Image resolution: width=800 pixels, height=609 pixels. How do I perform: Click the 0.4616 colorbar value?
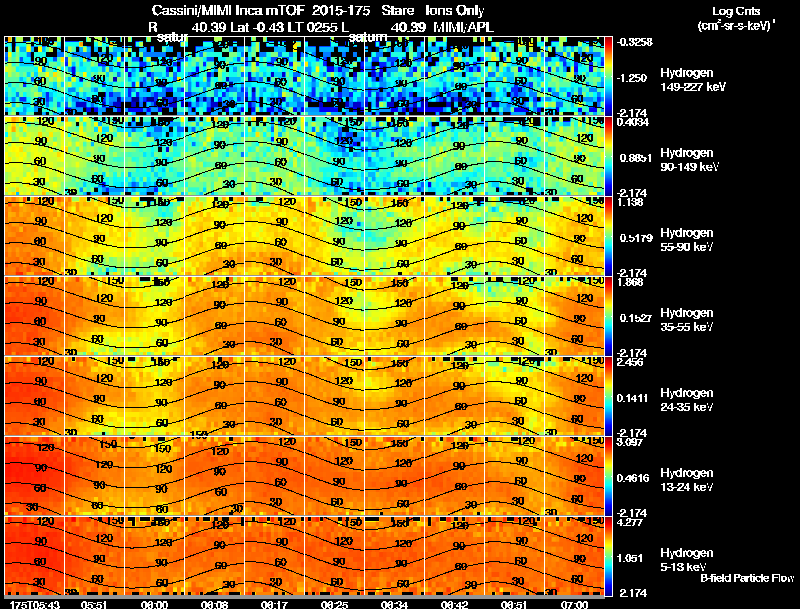[x=633, y=478]
